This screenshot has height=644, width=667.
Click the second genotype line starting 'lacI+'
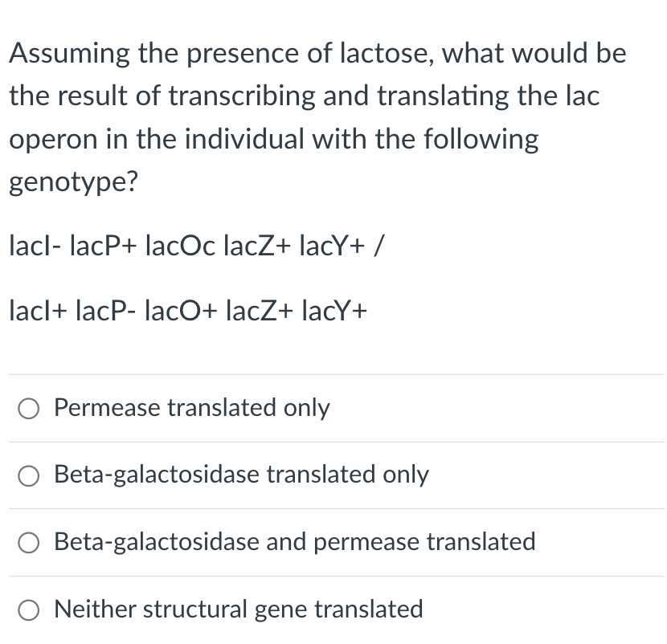pos(187,309)
